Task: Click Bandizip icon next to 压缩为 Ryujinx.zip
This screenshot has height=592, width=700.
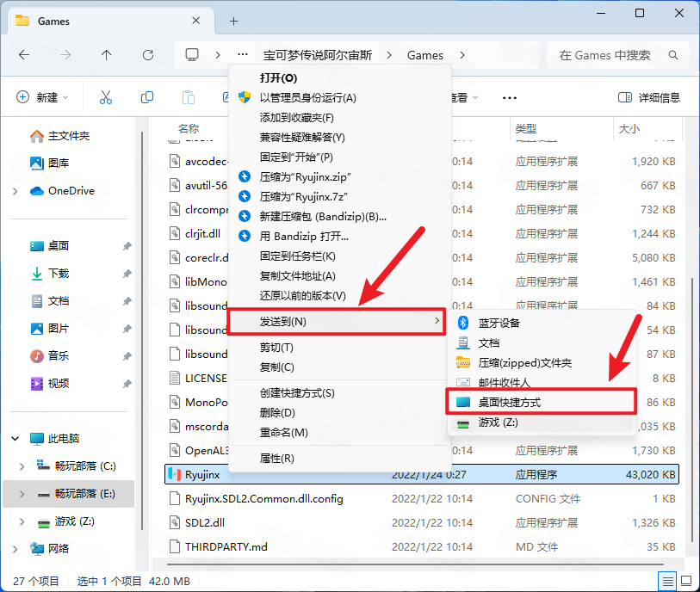Action: tap(245, 176)
